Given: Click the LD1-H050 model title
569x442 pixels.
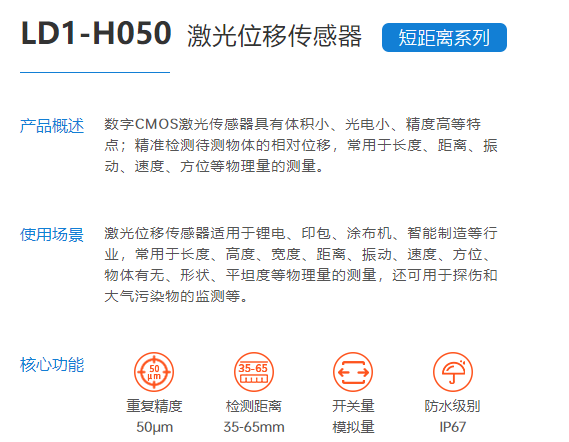Looking at the screenshot, I should [96, 34].
